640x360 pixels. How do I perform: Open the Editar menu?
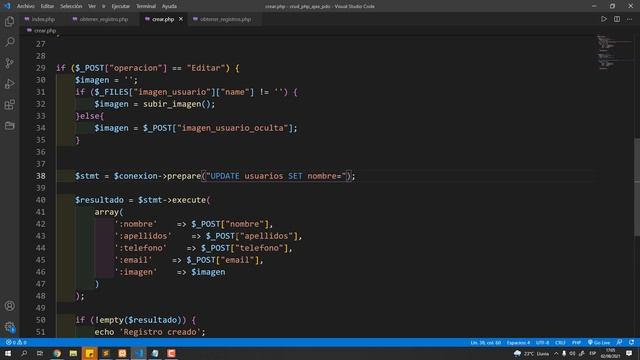[47, 6]
